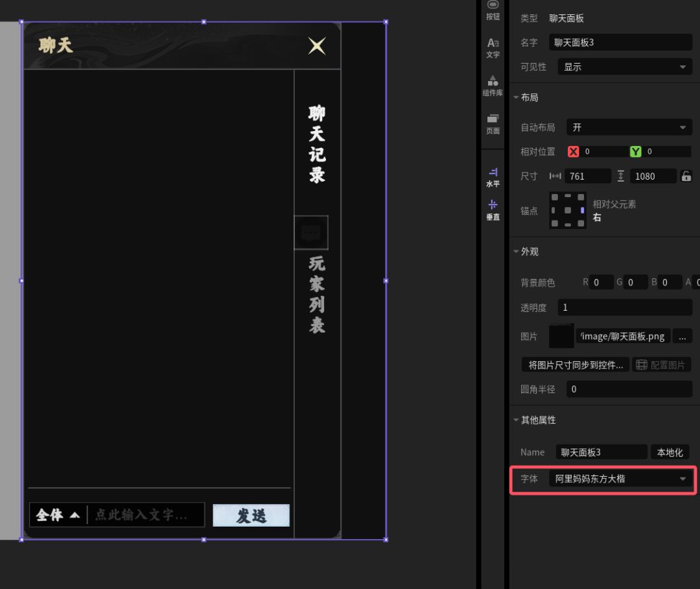This screenshot has width=700, height=589.
Task: Click the 配置图片 button
Action: click(x=661, y=365)
